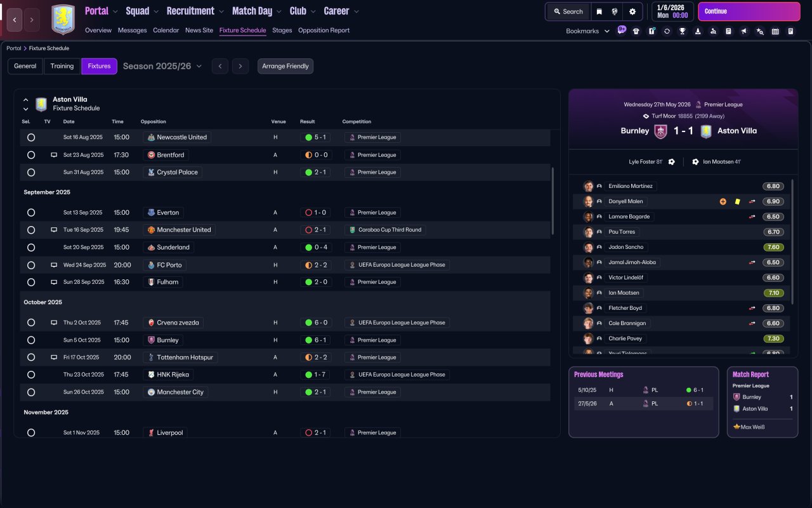This screenshot has width=812, height=508.
Task: Click the Search button
Action: (568, 11)
